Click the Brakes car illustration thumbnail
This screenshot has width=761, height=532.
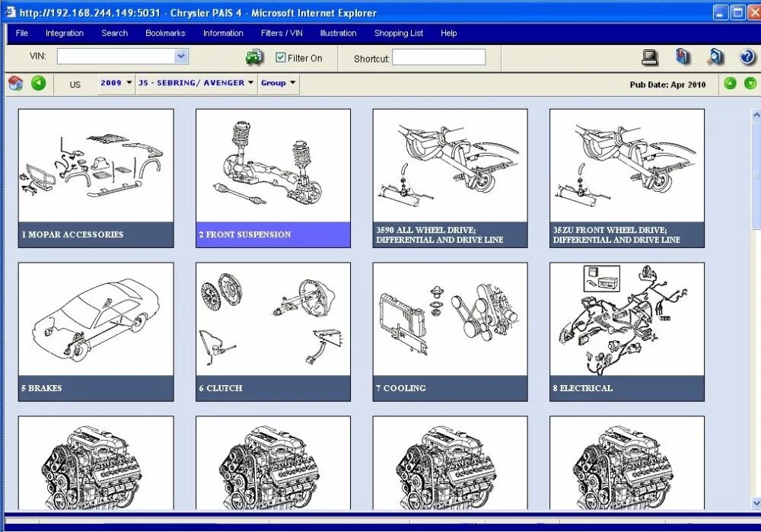(96, 320)
